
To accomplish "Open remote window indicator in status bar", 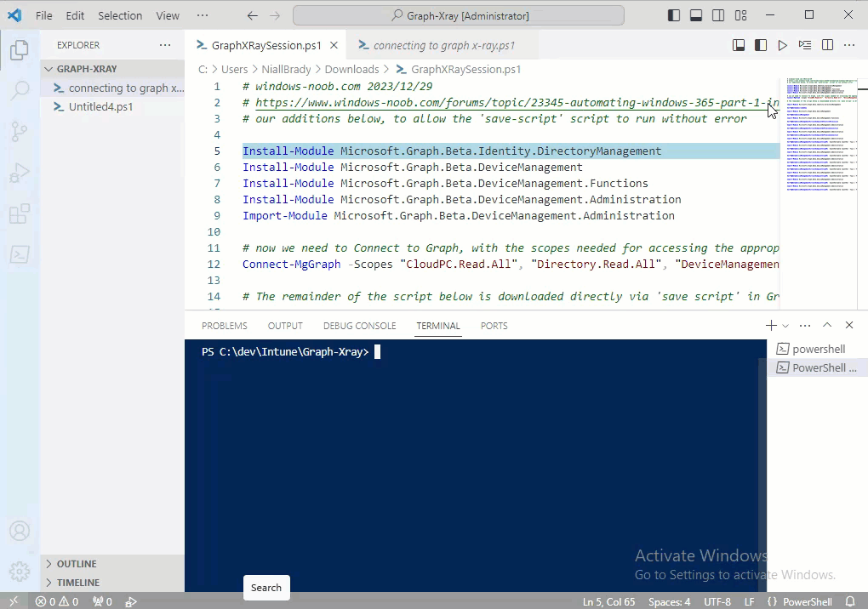I will (x=14, y=601).
